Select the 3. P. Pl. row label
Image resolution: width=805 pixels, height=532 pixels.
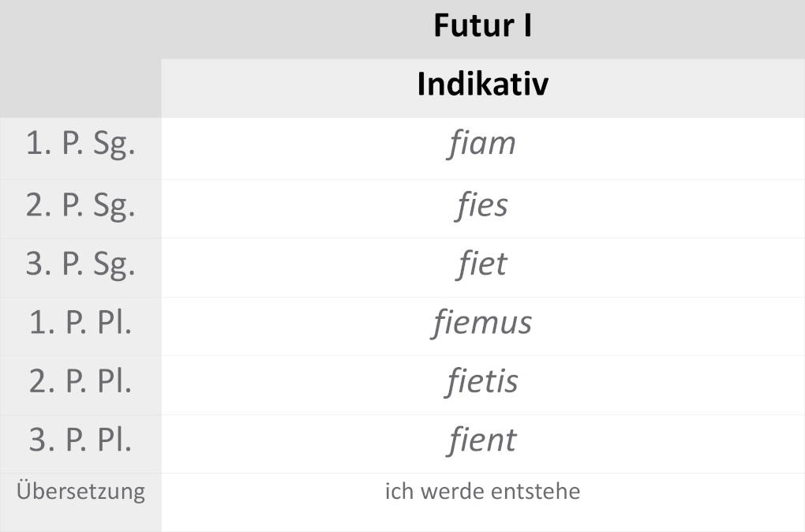click(80, 440)
